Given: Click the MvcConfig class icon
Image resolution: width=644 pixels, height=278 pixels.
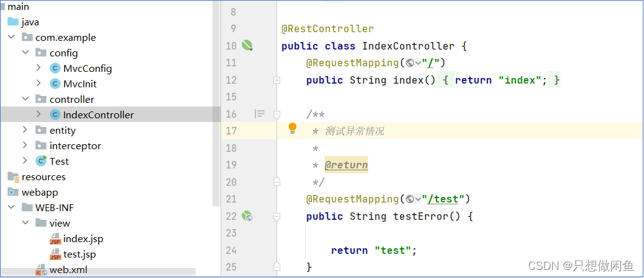Looking at the screenshot, I should click(x=55, y=68).
